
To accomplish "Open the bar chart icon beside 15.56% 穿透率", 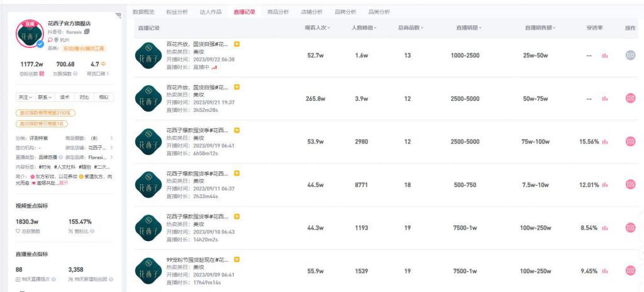I will point(605,142).
